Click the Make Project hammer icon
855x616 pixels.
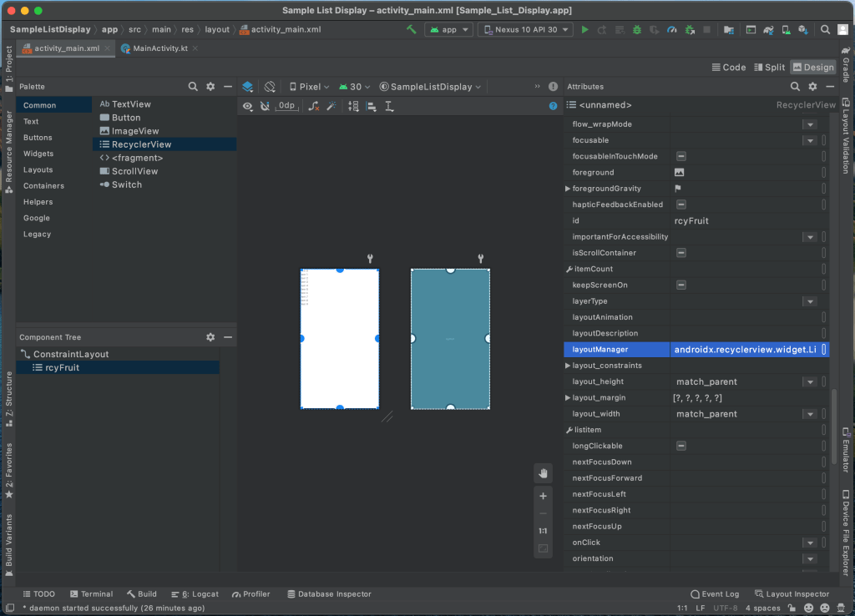click(412, 29)
